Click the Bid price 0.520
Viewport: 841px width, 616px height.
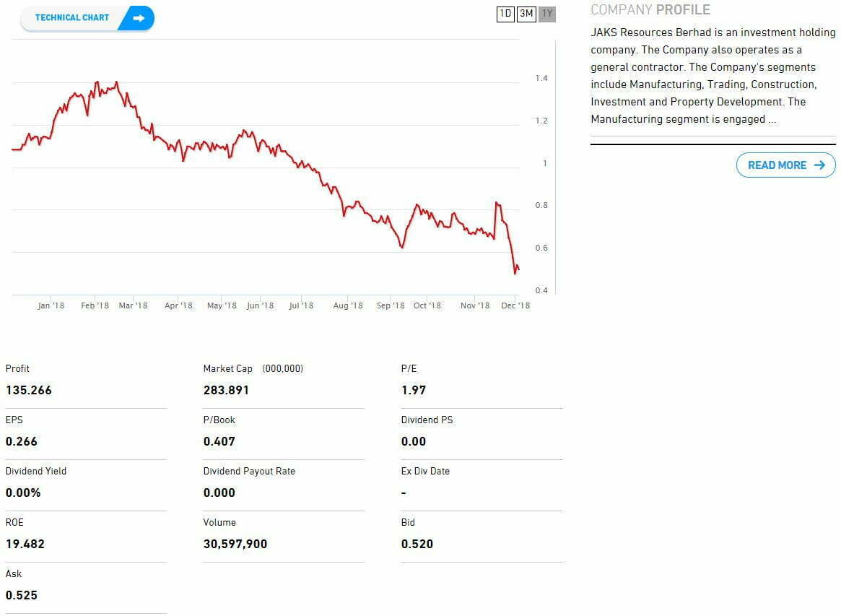[417, 544]
